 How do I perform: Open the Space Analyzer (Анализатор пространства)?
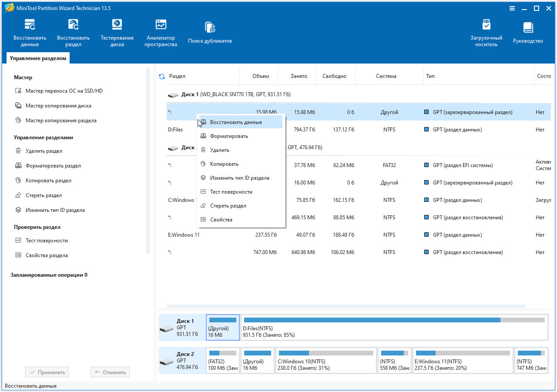[x=161, y=33]
